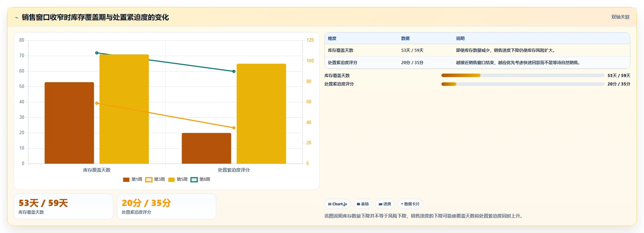
Task: Click the right axis tick 100
Action: point(310,61)
